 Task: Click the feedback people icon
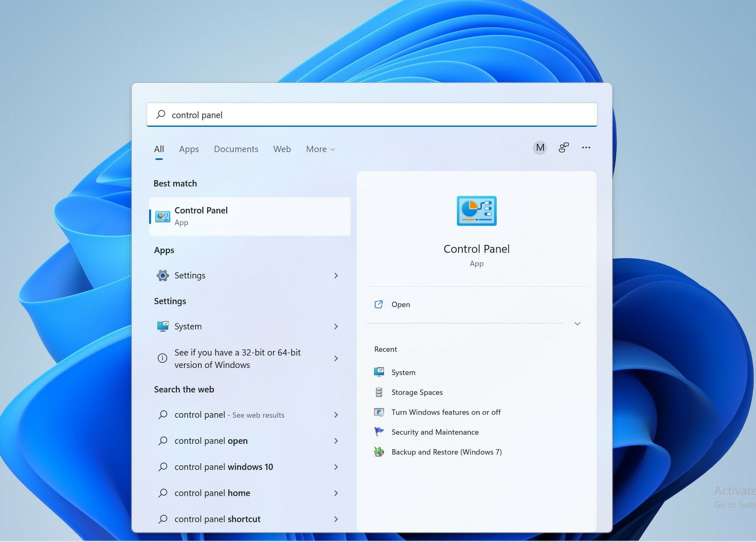[x=564, y=148]
